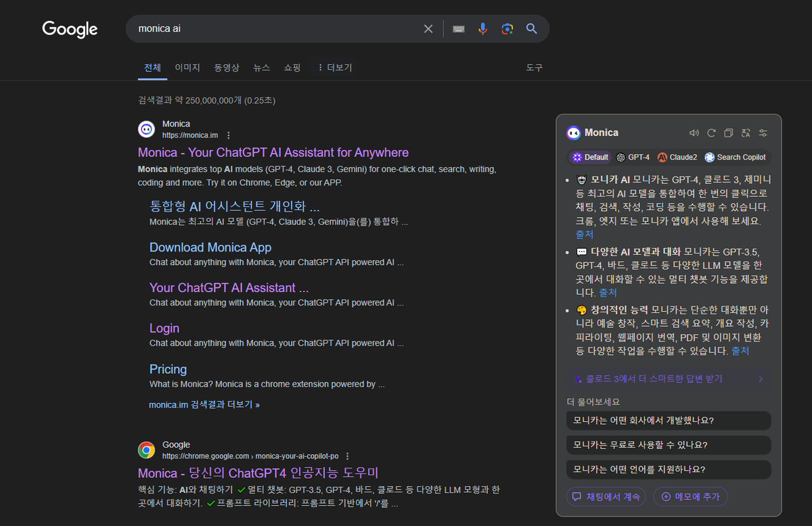Ask '모니카는 어떤 언어를 지원하나요?' suggestion

pos(669,469)
